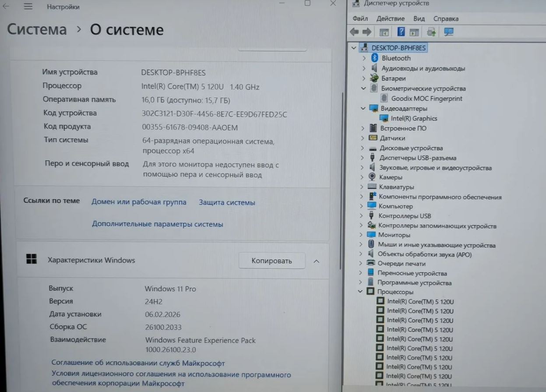Collapse the Процессоры category
Viewport: 546px width, 392px height.
coord(360,292)
